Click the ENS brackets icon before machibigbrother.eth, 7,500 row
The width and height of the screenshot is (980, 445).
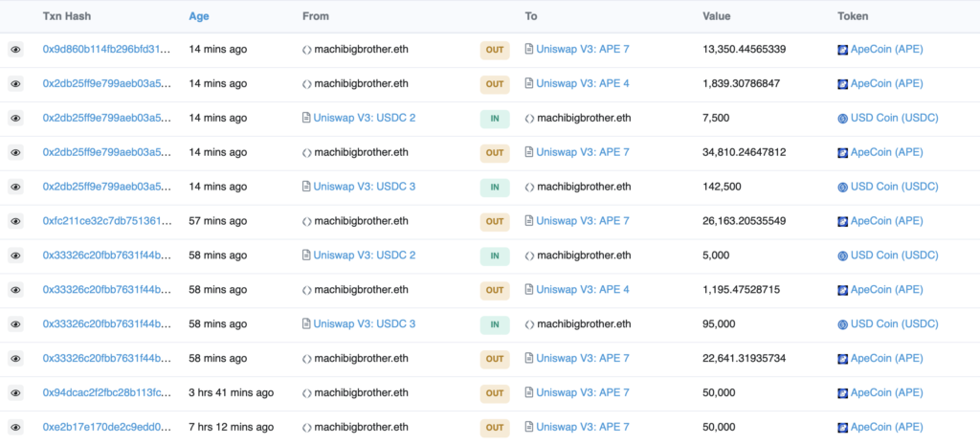pyautogui.click(x=530, y=118)
